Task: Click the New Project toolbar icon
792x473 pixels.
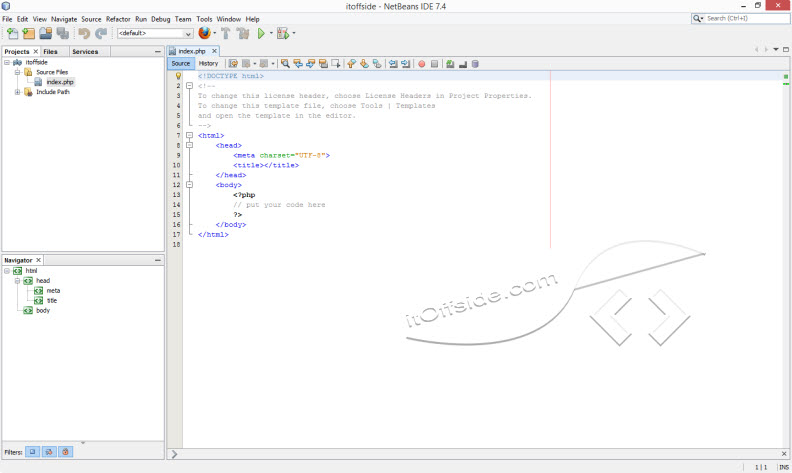Action: [x=29, y=33]
